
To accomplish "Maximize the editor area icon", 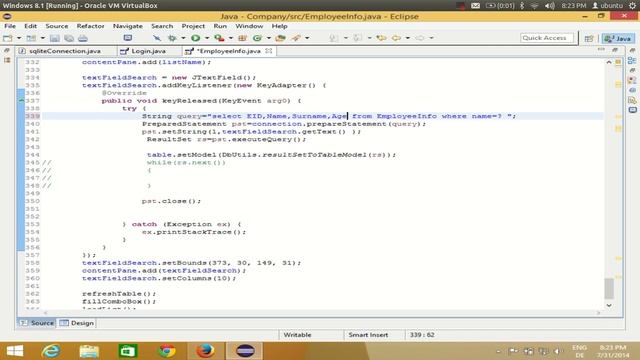I will [x=615, y=49].
